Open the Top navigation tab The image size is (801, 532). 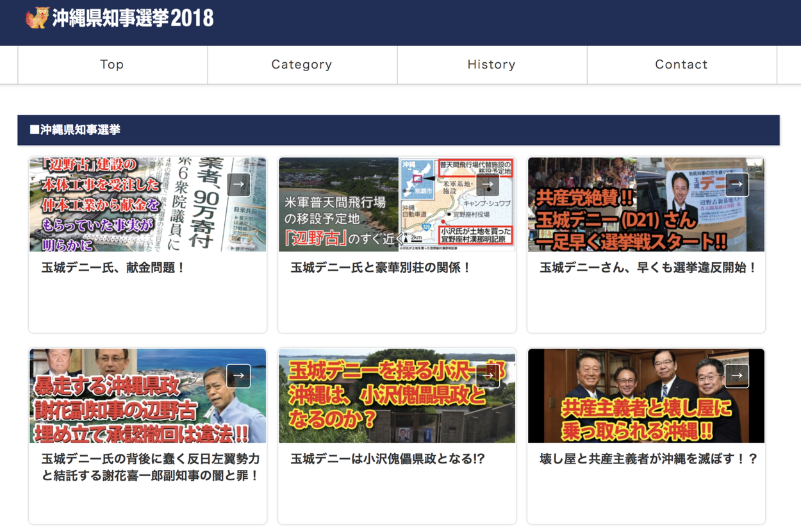click(x=112, y=65)
